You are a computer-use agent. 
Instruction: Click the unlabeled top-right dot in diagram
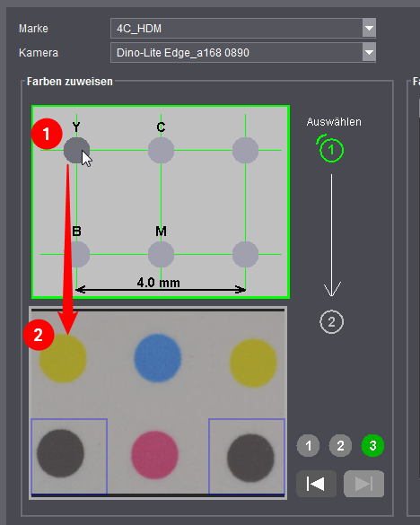[246, 150]
